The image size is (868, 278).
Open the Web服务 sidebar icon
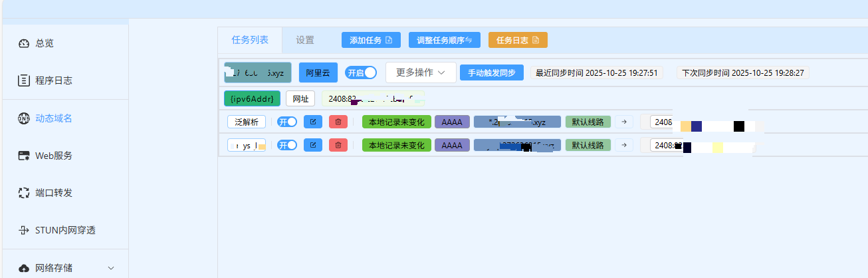24,156
